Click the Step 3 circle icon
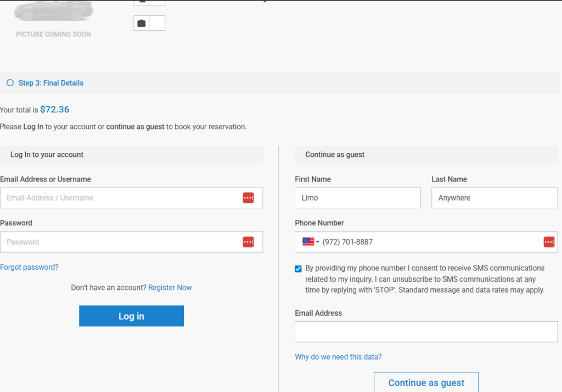The height and width of the screenshot is (392, 562). (x=10, y=83)
